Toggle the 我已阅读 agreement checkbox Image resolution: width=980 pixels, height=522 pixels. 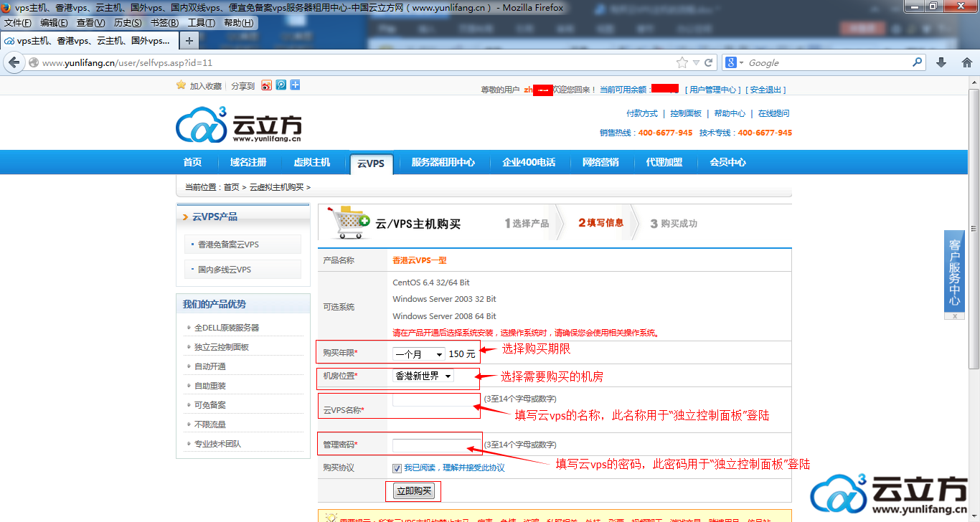pyautogui.click(x=397, y=468)
